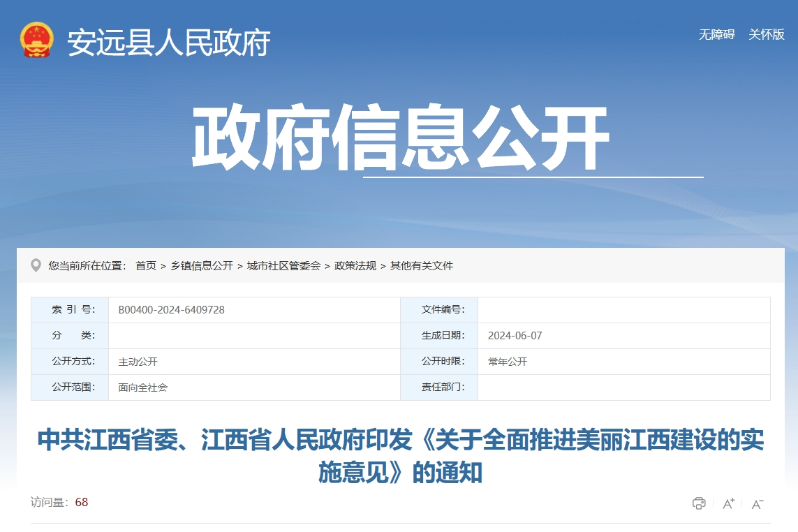
Task: Click the print page icon
Action: 698,503
